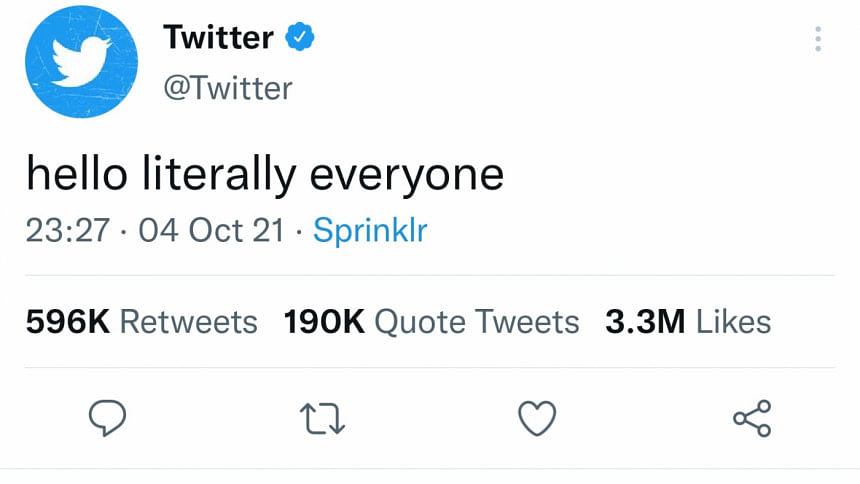This screenshot has width=860, height=484.
Task: Retweet using the arrows icon
Action: point(322,419)
